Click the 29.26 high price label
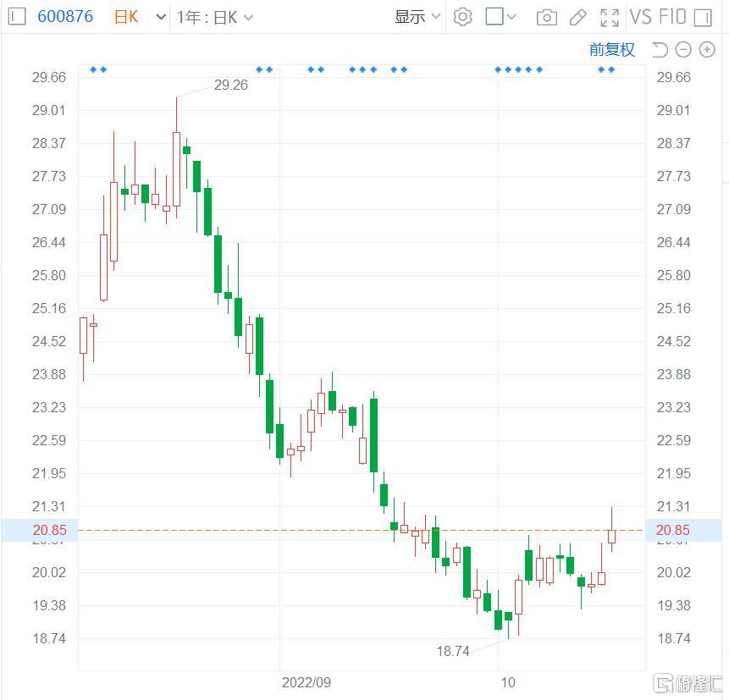 click(x=230, y=85)
